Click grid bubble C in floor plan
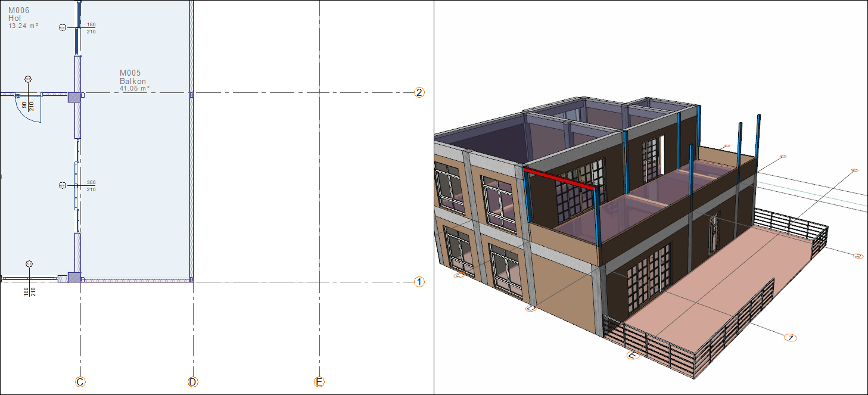Viewport: 868px width, 395px height. click(80, 382)
